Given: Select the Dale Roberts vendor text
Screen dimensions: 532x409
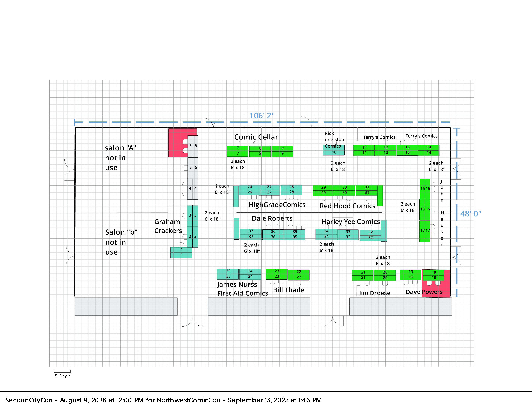Looking at the screenshot, I should click(x=272, y=218).
